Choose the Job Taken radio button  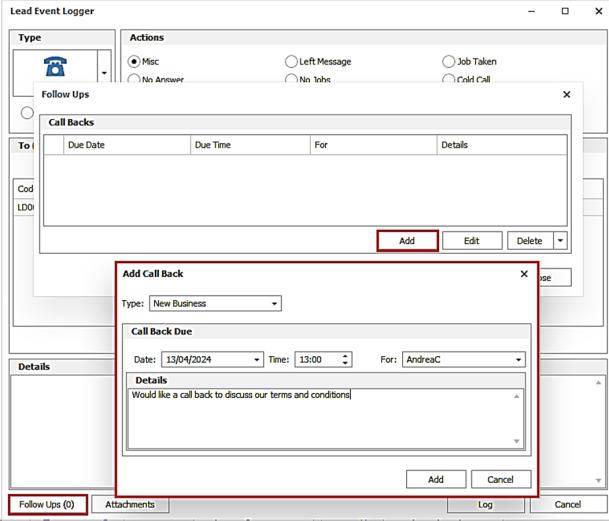(448, 62)
